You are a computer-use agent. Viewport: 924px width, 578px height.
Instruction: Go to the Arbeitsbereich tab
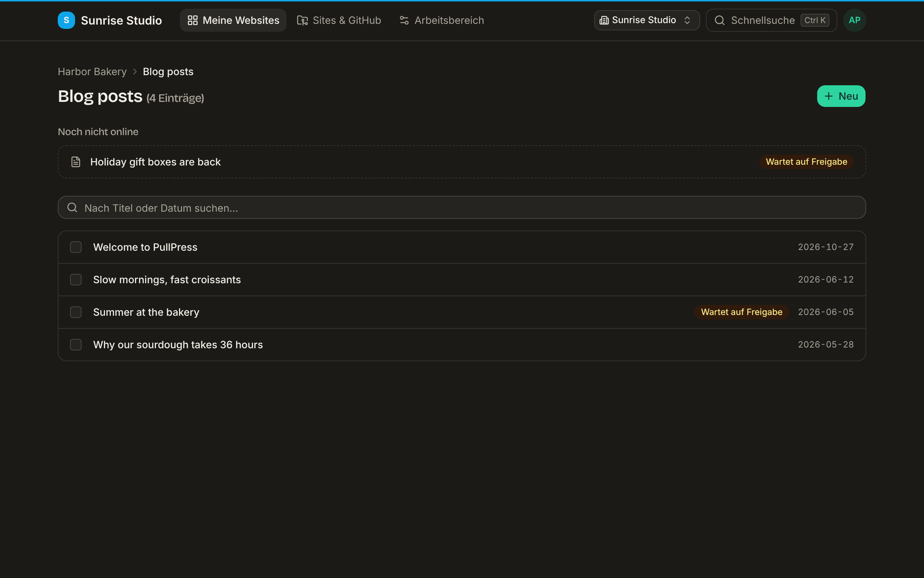(442, 20)
